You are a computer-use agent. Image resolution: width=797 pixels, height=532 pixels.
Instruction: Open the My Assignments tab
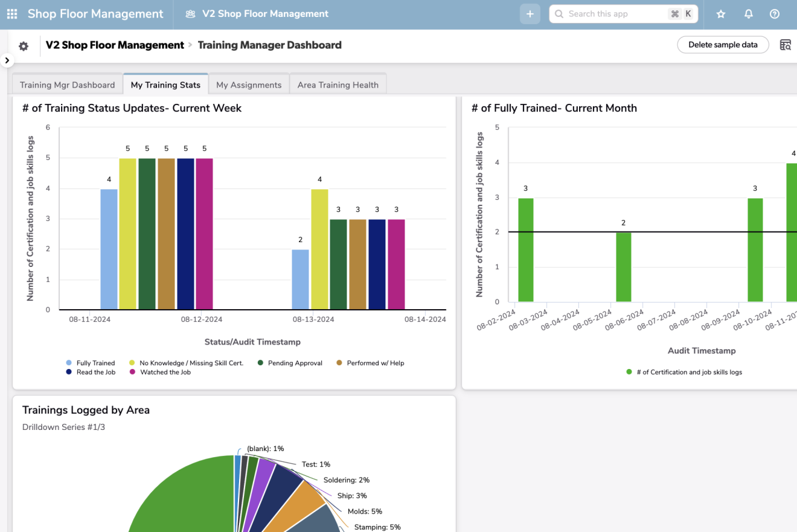click(x=249, y=85)
